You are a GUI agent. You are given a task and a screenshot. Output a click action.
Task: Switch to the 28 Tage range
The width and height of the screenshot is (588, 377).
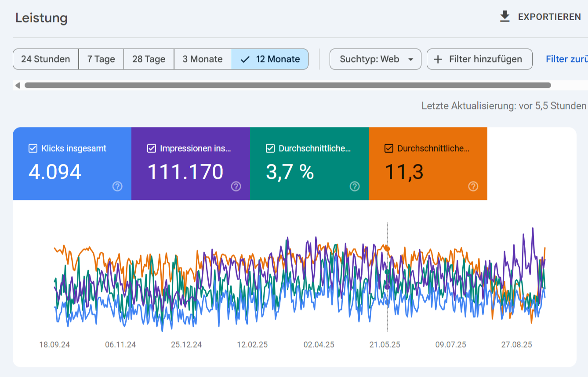(x=149, y=59)
